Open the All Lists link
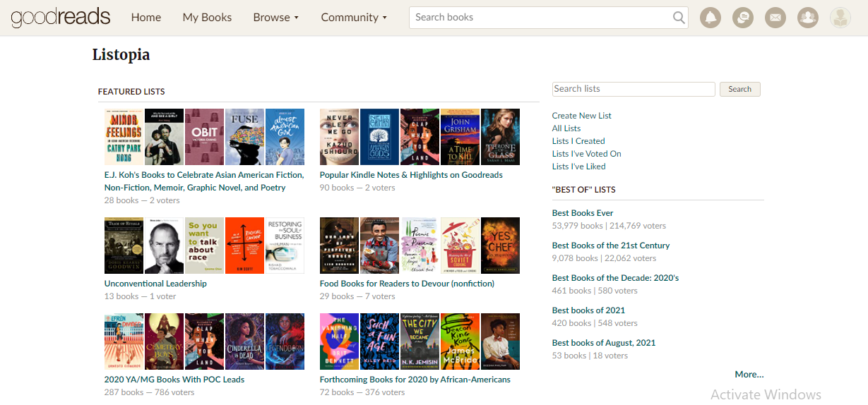Image resolution: width=868 pixels, height=405 pixels. point(566,128)
